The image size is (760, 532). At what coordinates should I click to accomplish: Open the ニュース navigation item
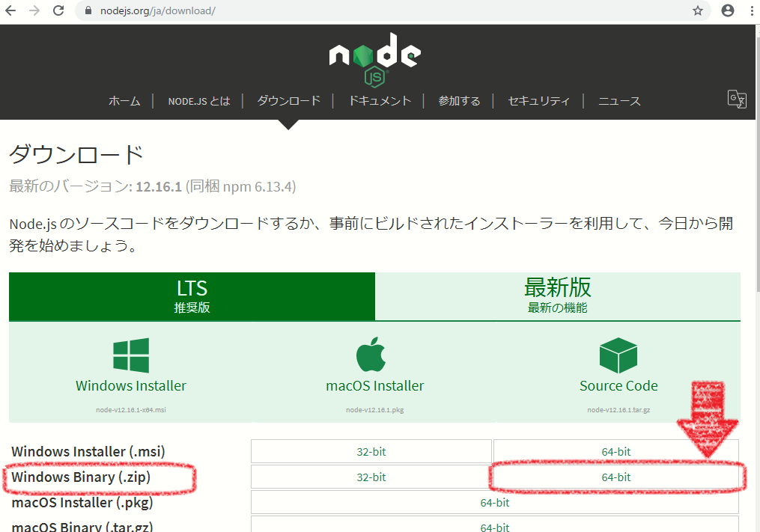point(619,101)
